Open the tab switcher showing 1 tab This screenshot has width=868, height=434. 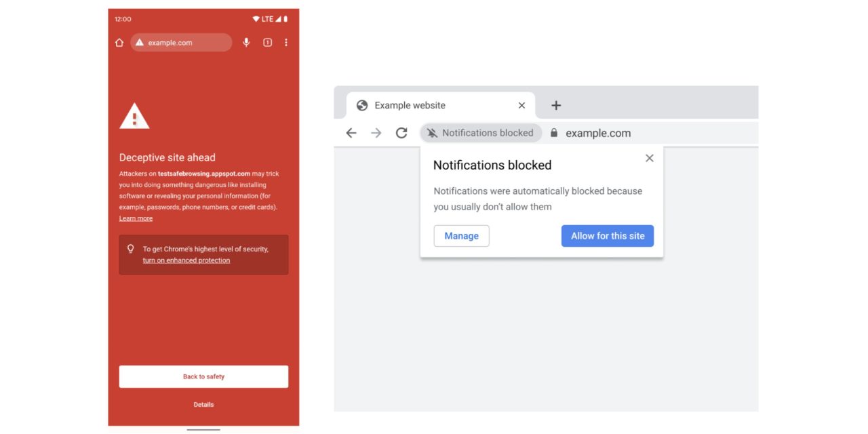pos(267,43)
